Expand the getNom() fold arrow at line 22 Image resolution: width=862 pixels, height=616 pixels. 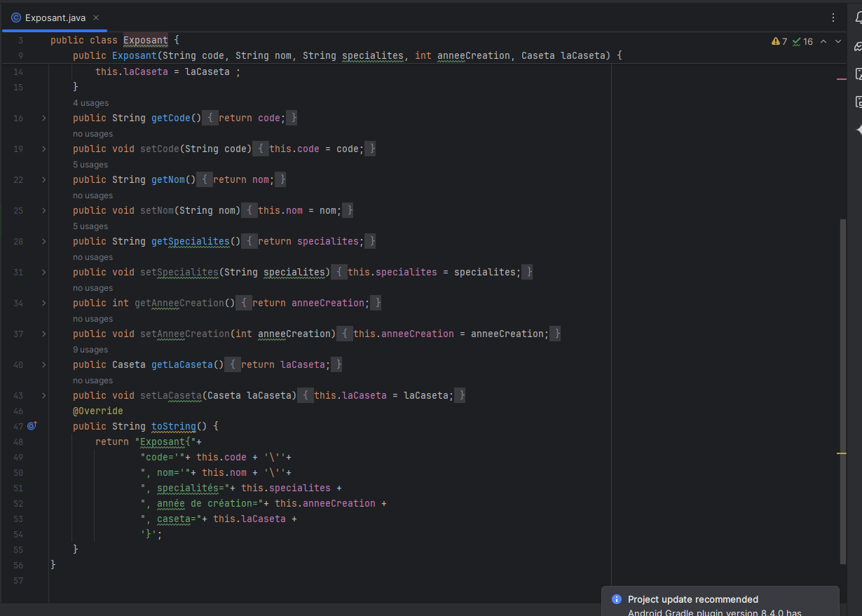pos(43,180)
